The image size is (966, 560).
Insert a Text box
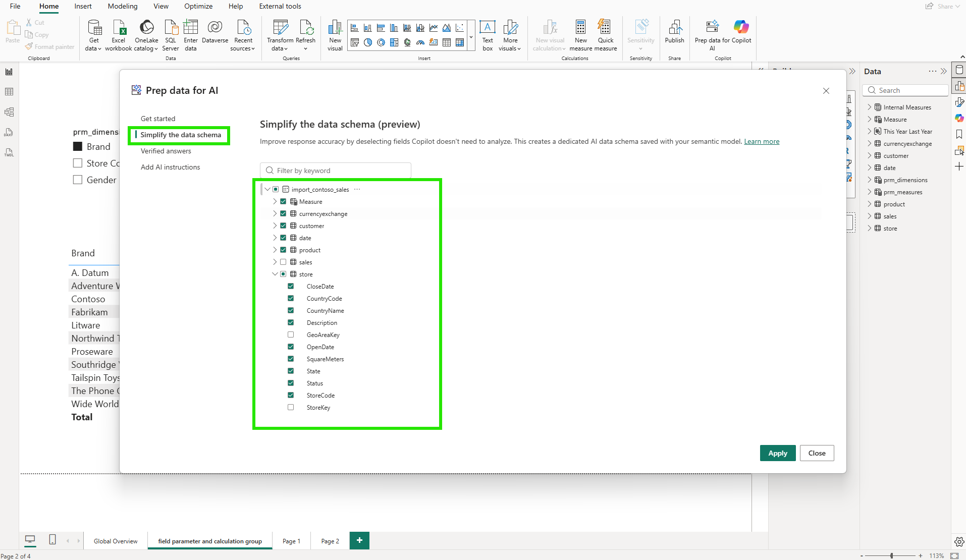pos(488,35)
